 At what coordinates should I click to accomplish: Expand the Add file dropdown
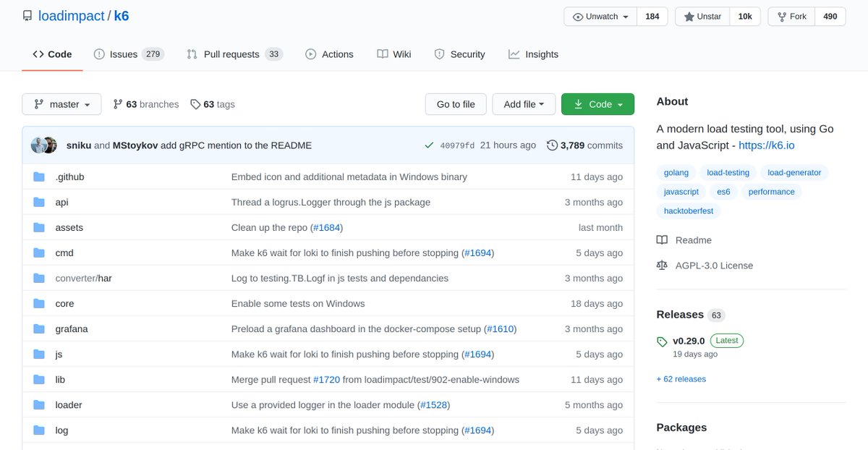tap(524, 104)
